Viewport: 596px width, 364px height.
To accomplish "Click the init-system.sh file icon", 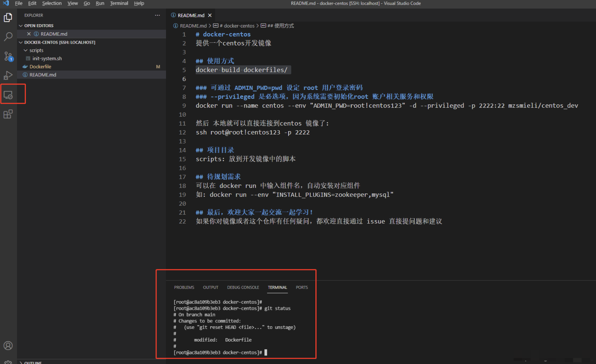I will [x=28, y=59].
